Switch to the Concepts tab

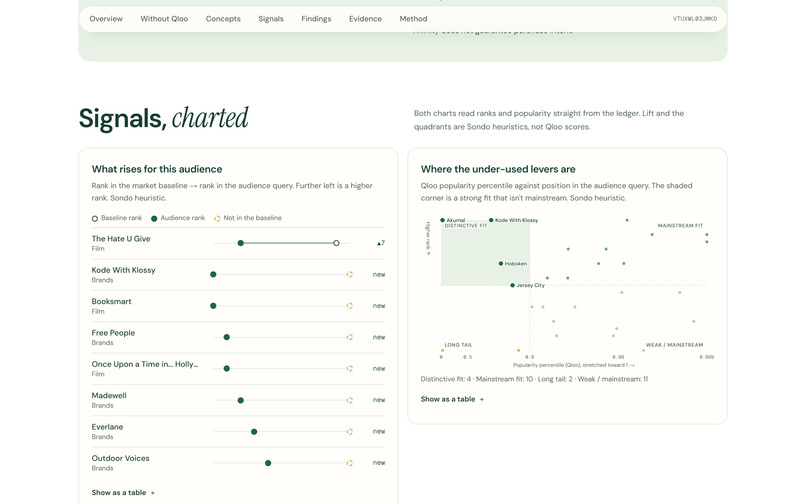click(x=223, y=19)
